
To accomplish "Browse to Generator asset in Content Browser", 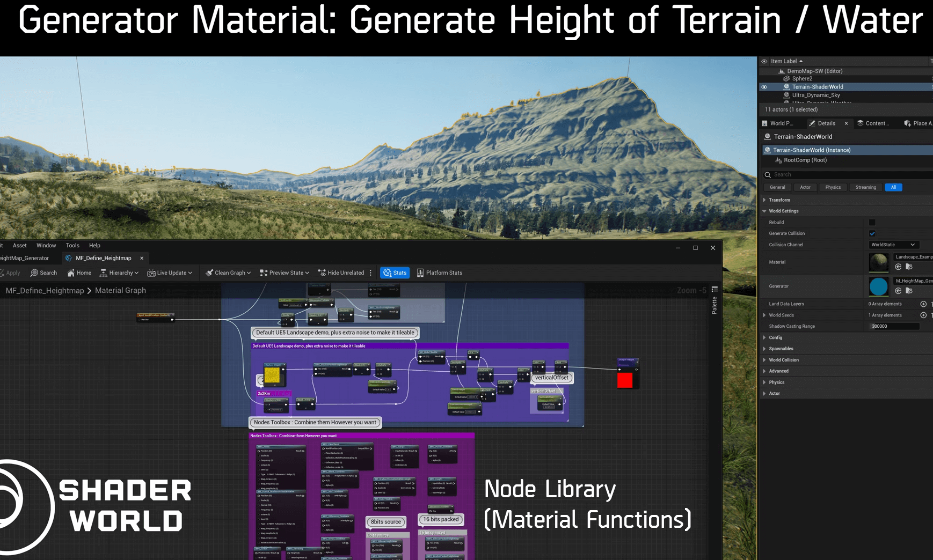I will pyautogui.click(x=909, y=291).
